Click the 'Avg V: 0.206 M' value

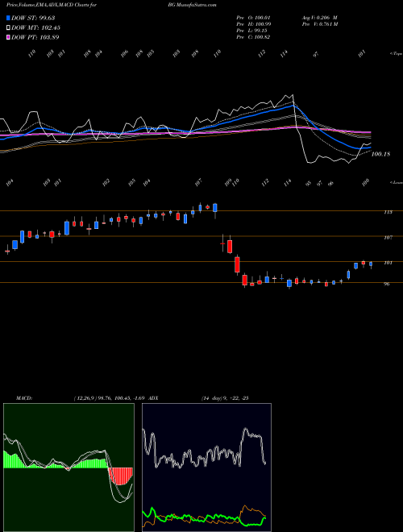tap(319, 18)
